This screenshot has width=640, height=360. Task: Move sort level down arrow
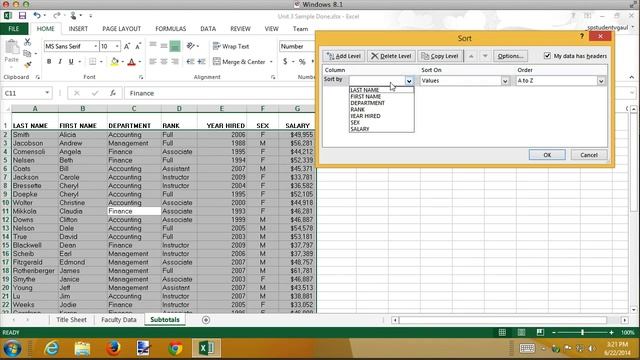[485, 56]
